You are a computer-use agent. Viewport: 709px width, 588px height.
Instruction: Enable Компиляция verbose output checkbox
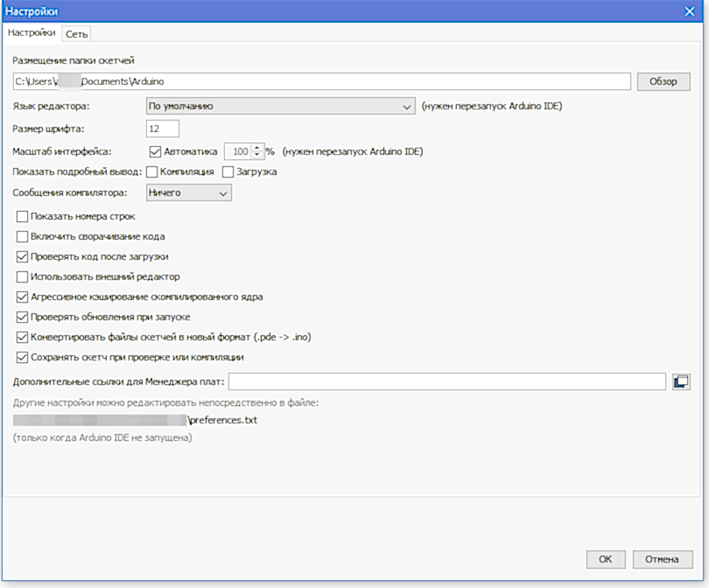click(152, 172)
